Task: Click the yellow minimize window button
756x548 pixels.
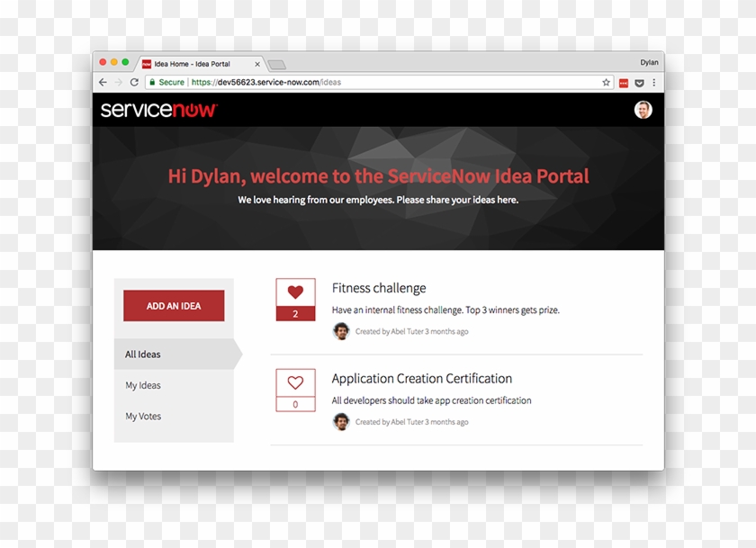Action: pyautogui.click(x=114, y=62)
